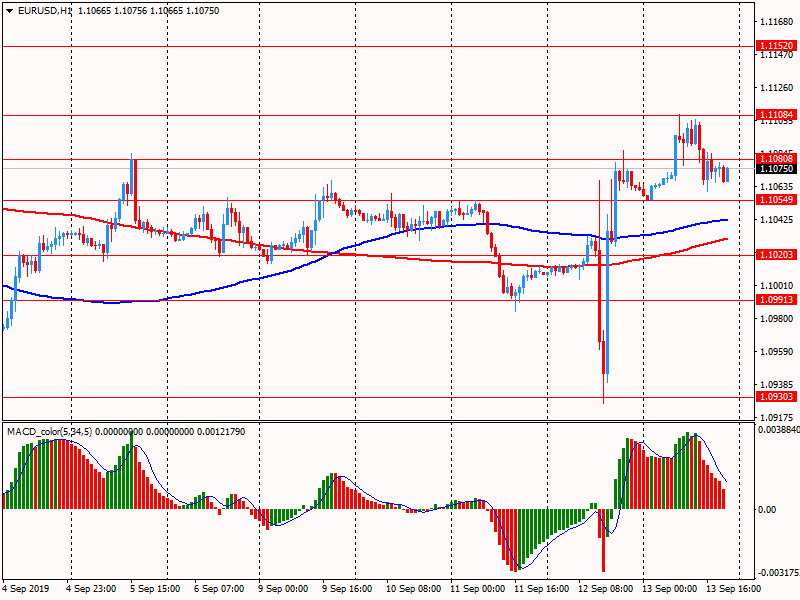Click the 6 Sep 07:00 time label
This screenshot has height=600, width=800.
(x=219, y=589)
